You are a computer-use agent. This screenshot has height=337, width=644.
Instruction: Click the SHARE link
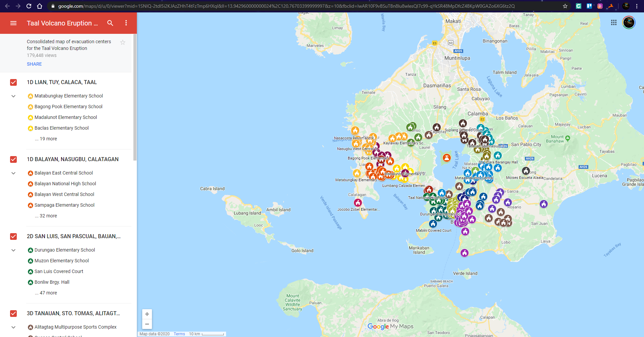[x=34, y=64]
